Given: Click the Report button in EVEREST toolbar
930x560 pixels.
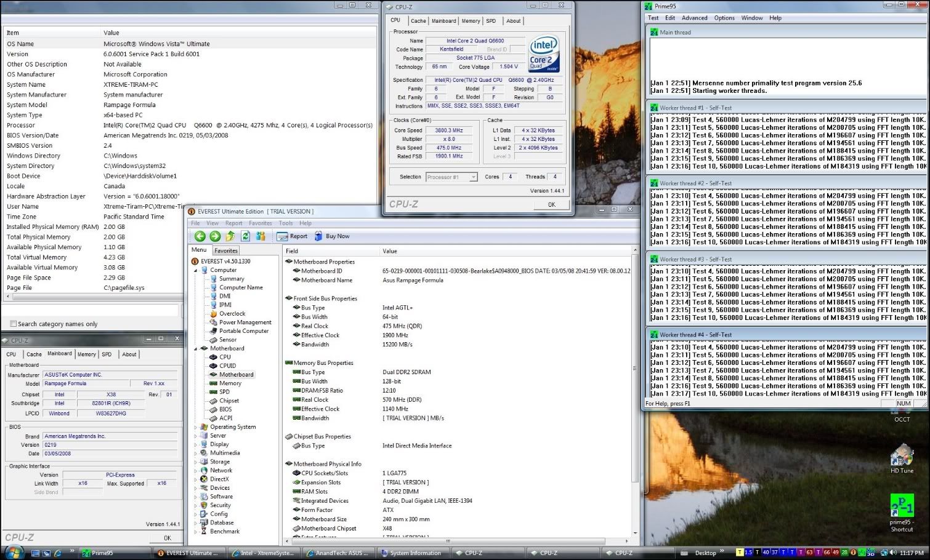Looking at the screenshot, I should tap(292, 236).
